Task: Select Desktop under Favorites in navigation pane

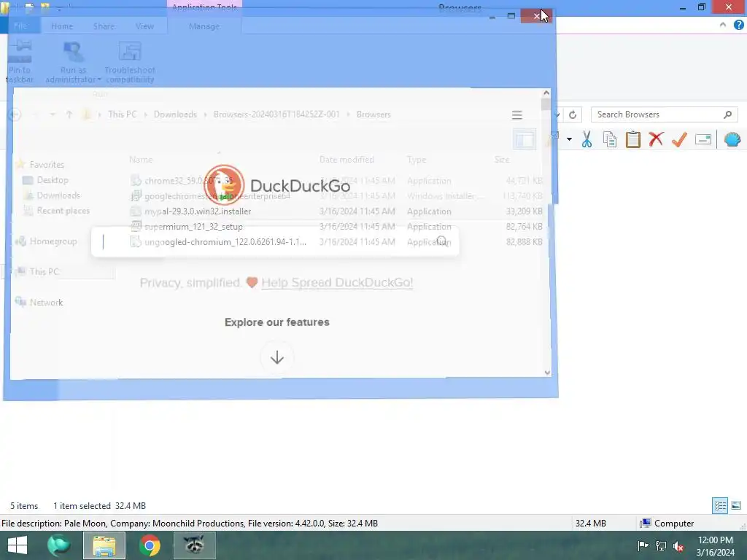Action: (53, 180)
